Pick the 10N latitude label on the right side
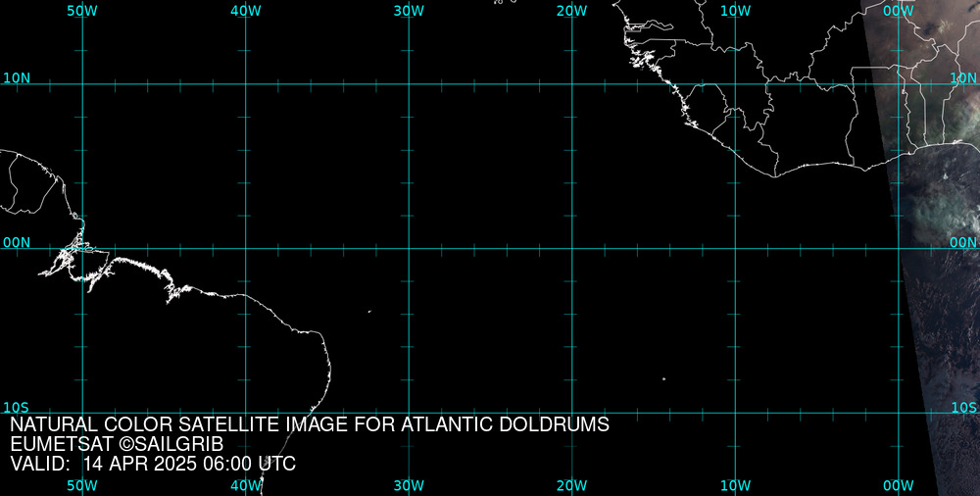Screen dimensions: 980x496 click(963, 78)
